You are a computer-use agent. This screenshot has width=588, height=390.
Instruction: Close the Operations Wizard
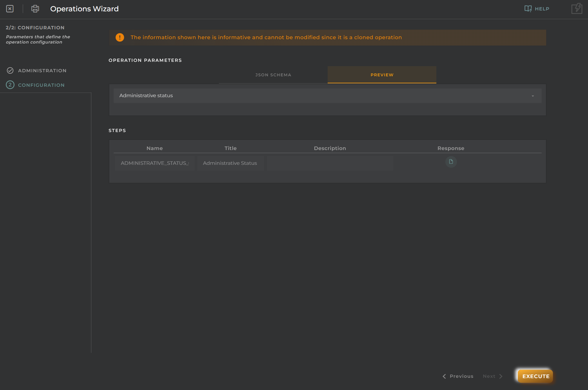click(10, 9)
